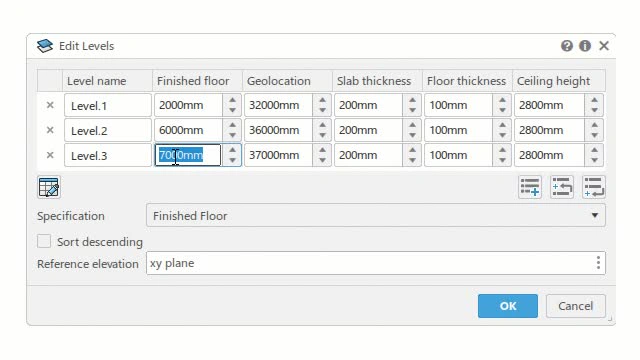The width and height of the screenshot is (640, 360).
Task: Decrease Level.1 finished floor with down arrow
Action: click(232, 111)
